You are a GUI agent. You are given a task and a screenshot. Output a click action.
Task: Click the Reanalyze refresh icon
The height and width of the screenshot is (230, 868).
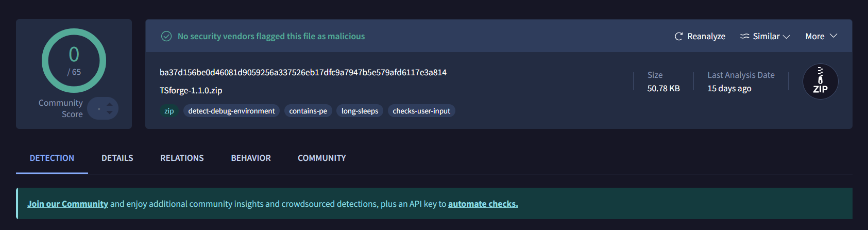point(678,37)
